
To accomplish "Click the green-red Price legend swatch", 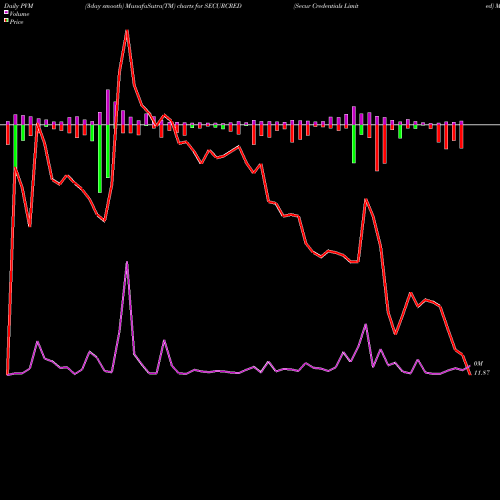I will (x=6, y=20).
